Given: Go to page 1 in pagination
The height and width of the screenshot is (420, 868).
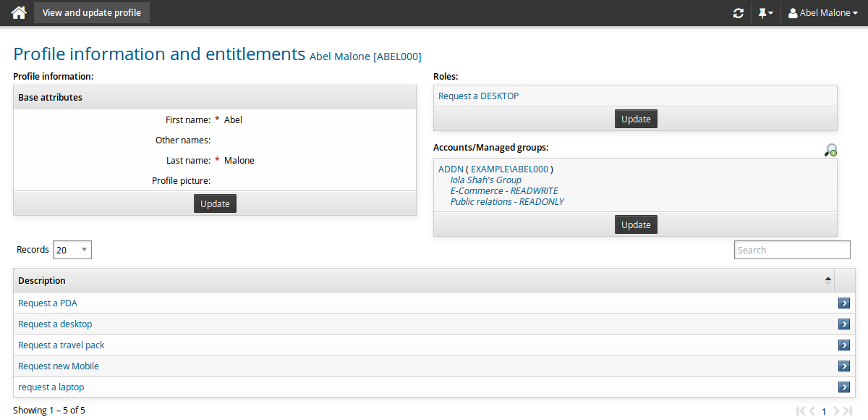Looking at the screenshot, I should 824,411.
